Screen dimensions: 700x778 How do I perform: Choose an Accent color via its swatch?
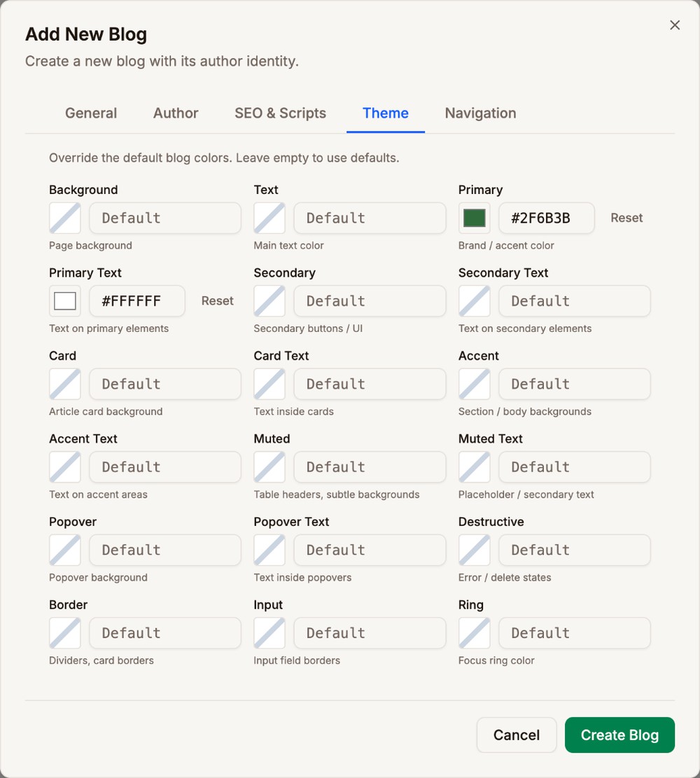(x=475, y=384)
